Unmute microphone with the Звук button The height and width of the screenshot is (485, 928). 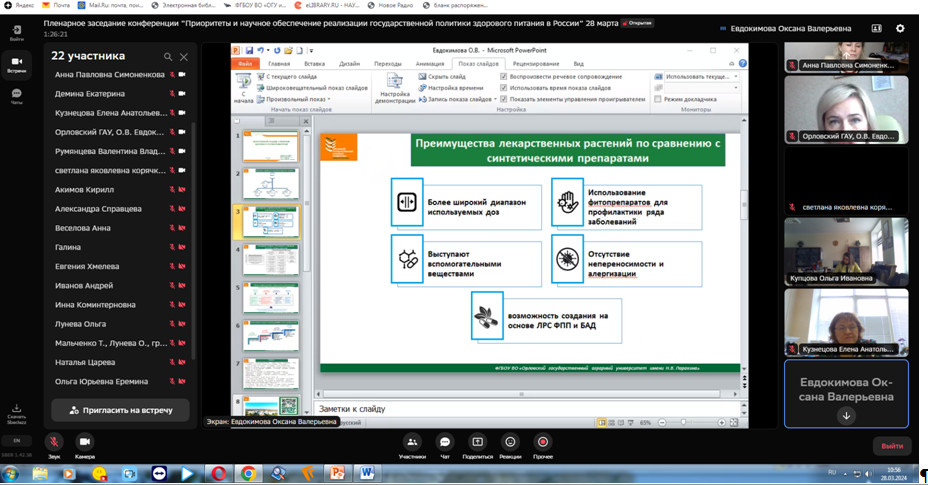[x=54, y=442]
